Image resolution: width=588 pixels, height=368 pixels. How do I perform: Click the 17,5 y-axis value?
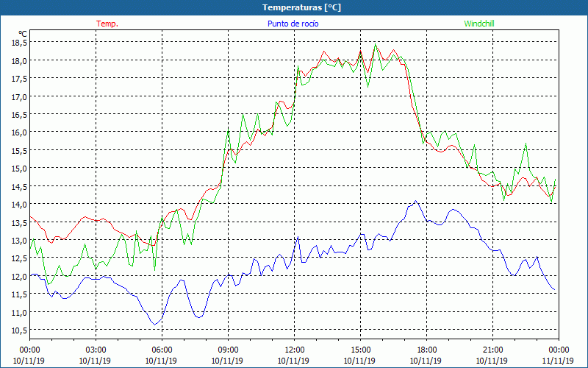[x=19, y=79]
